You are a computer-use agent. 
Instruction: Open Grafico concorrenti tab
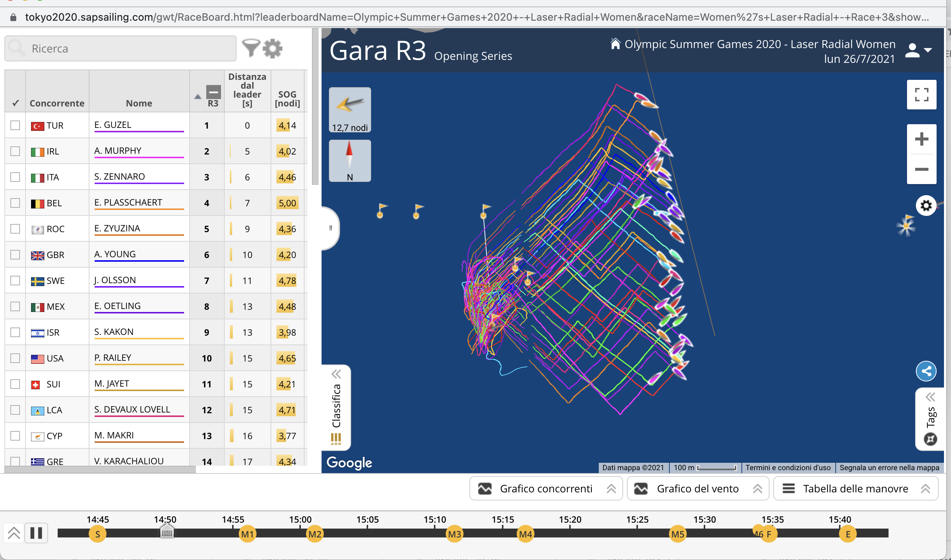coord(546,489)
